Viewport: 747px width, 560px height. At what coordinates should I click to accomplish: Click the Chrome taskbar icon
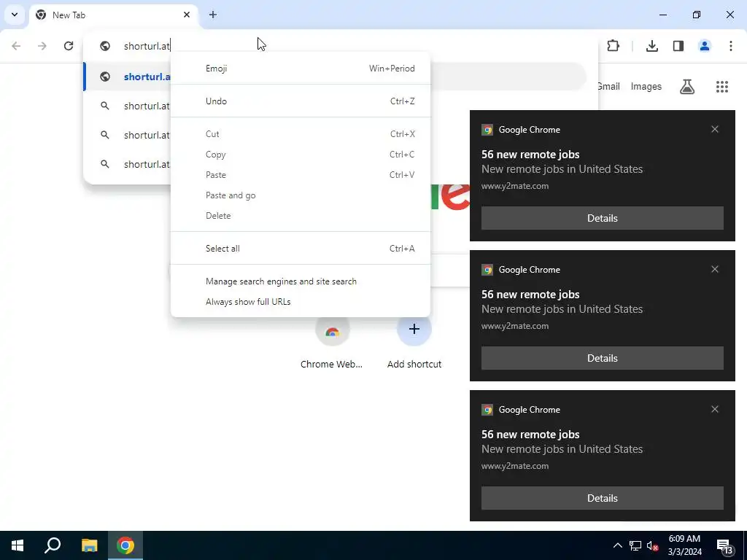(125, 545)
